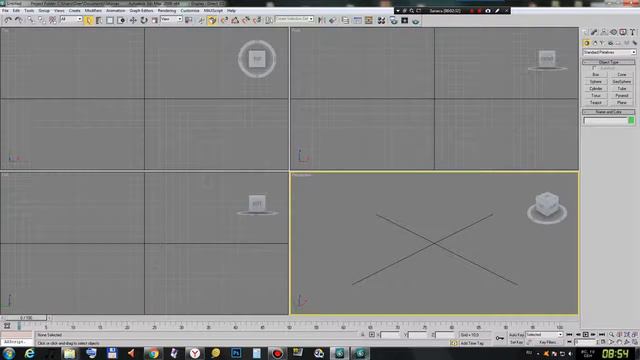
Task: Open the Modifiers menu
Action: tap(93, 11)
